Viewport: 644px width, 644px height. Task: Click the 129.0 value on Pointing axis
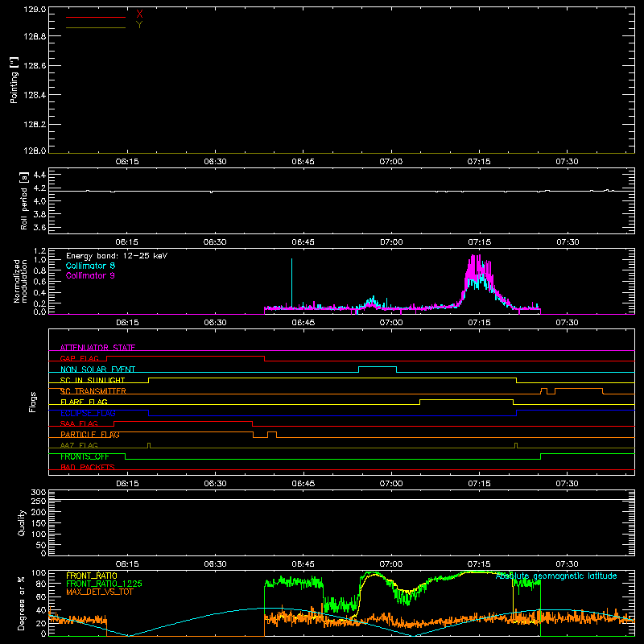pyautogui.click(x=35, y=9)
